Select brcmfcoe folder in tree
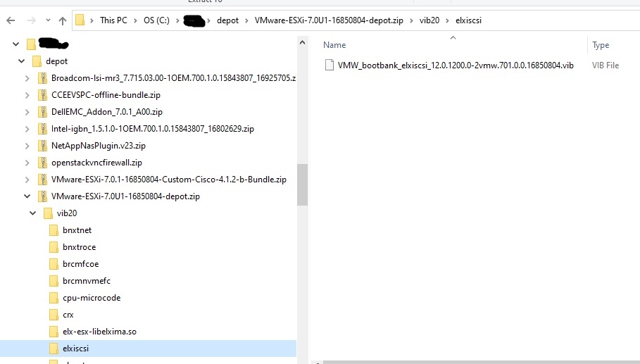Viewport: 640px width, 364px height. (81, 264)
